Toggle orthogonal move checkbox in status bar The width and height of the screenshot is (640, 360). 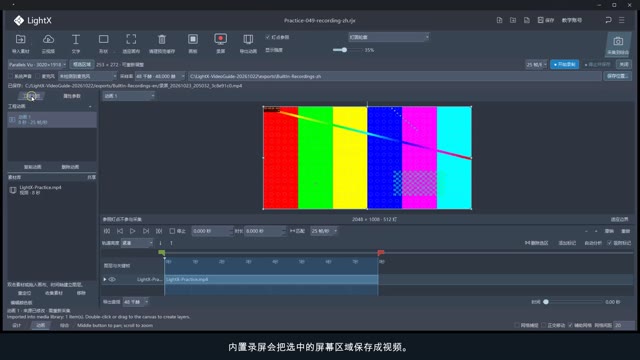pos(543,325)
